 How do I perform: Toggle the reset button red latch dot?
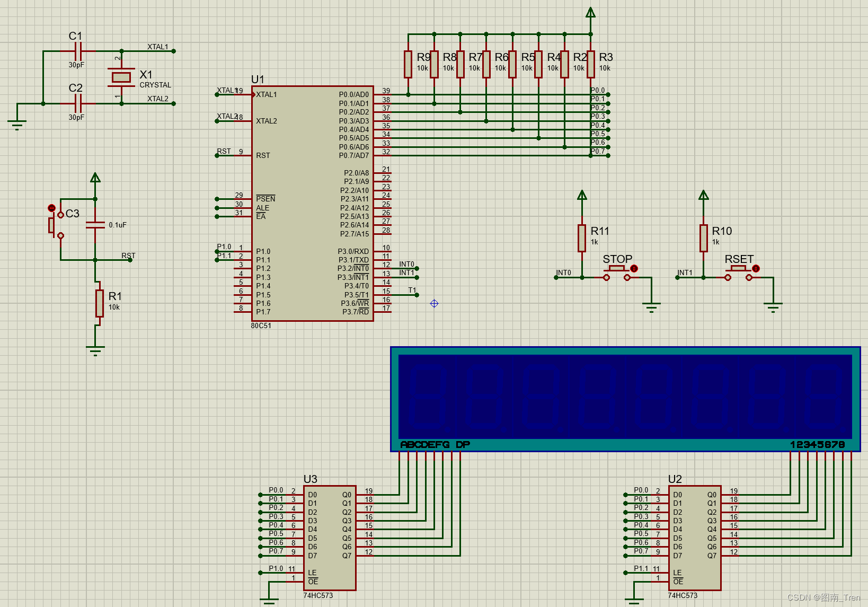pyautogui.click(x=51, y=208)
